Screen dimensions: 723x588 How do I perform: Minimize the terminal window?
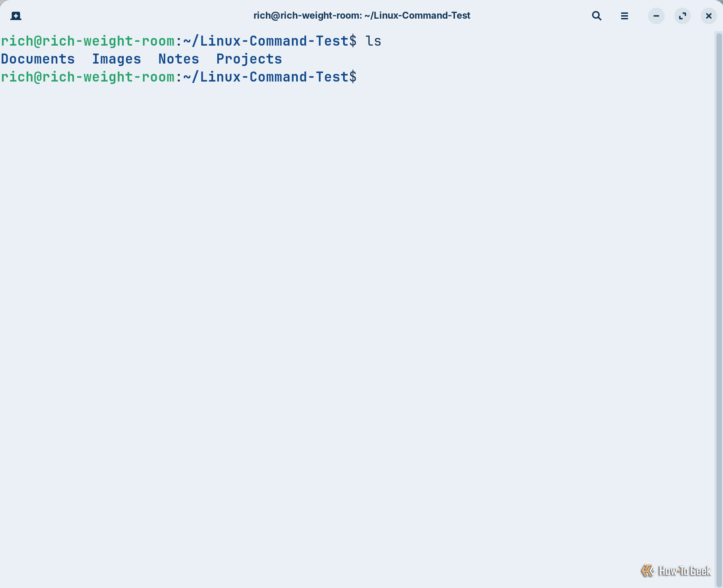coord(656,16)
